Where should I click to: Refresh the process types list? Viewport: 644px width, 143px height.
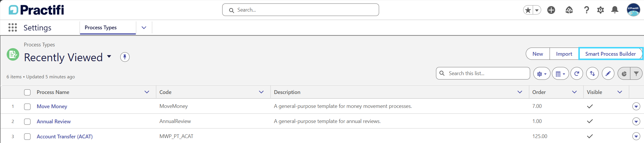click(577, 73)
